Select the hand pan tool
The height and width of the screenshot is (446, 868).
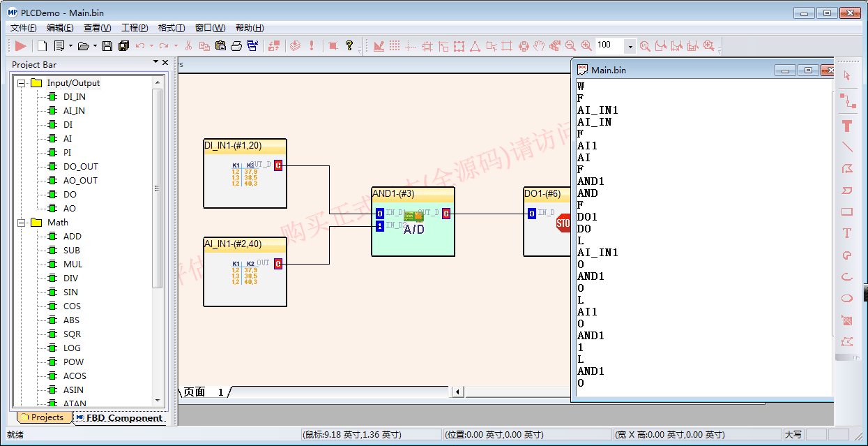tap(539, 46)
